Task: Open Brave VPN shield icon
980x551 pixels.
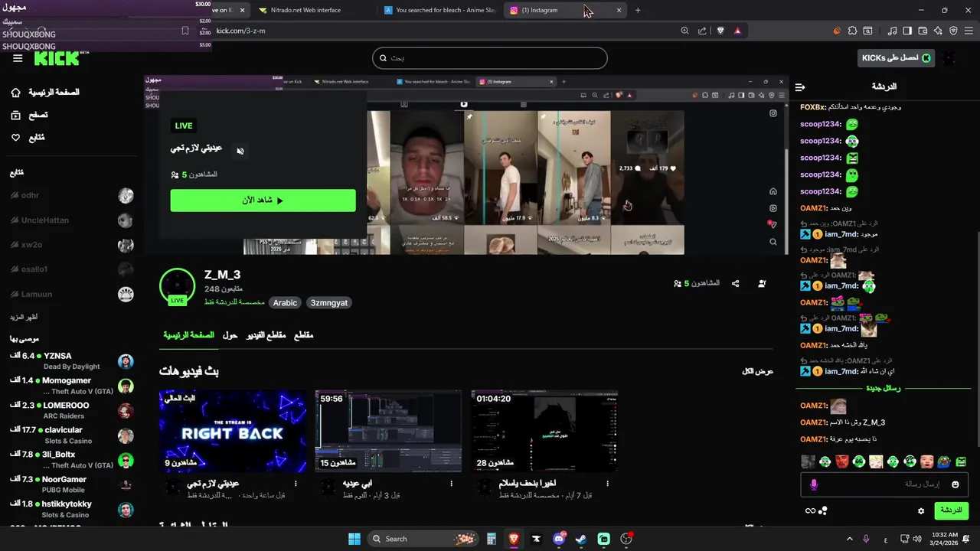Action: click(953, 31)
